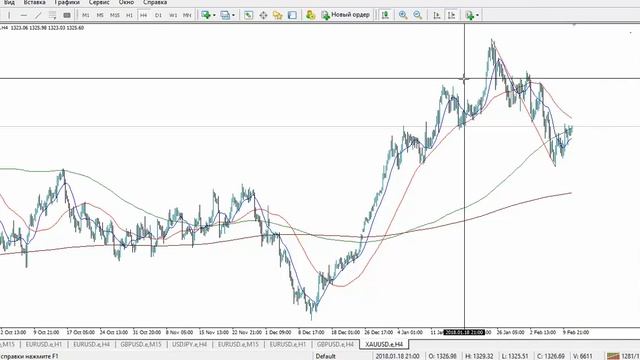Expand the indicators list dropdown arrow
Screen dimensions: 640x360
tap(478, 16)
